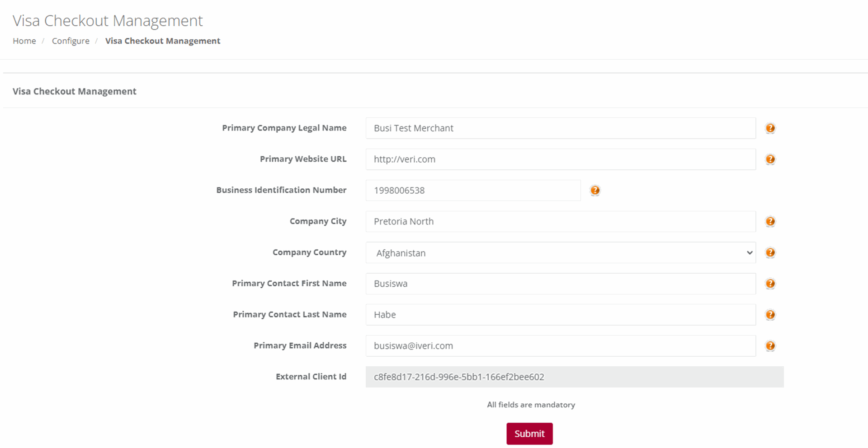This screenshot has width=868, height=448.
Task: Click the 'Company Country' label
Action: [x=310, y=252]
